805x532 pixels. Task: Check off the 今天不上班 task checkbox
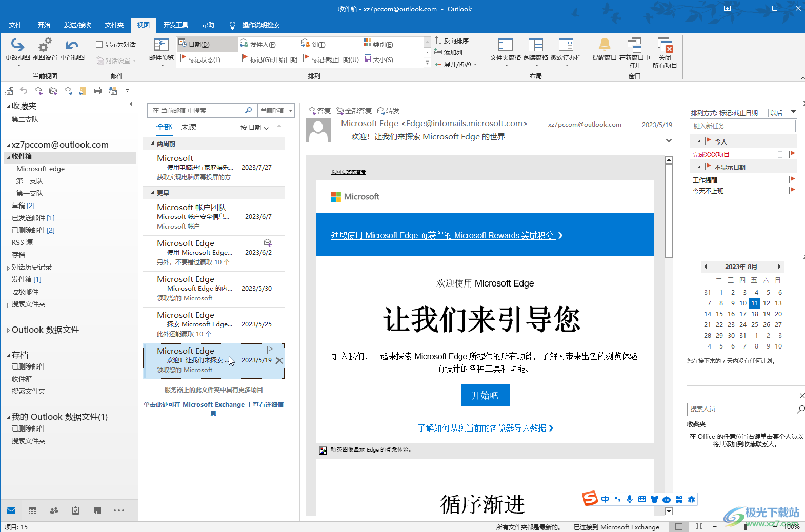(780, 191)
